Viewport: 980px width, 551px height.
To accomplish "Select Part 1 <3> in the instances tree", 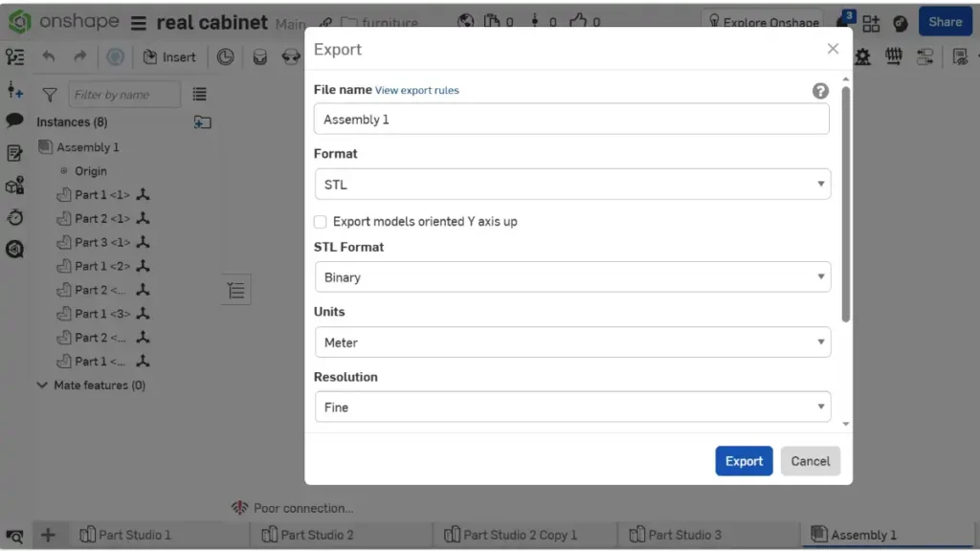I will point(102,314).
